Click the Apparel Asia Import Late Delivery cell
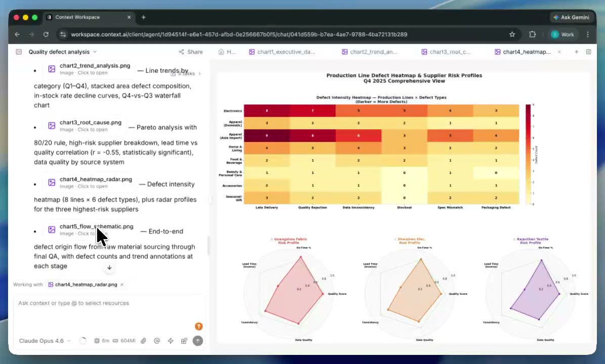605x364 pixels. [267, 135]
